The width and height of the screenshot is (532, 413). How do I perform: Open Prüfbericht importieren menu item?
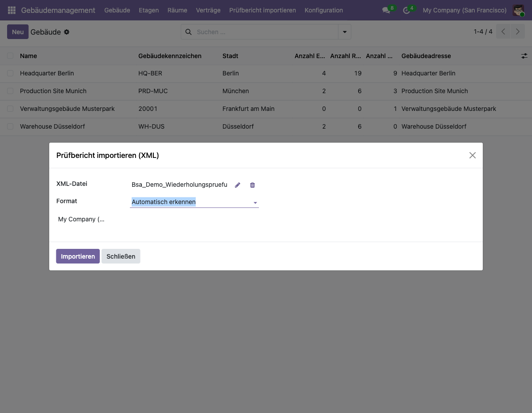click(x=262, y=10)
